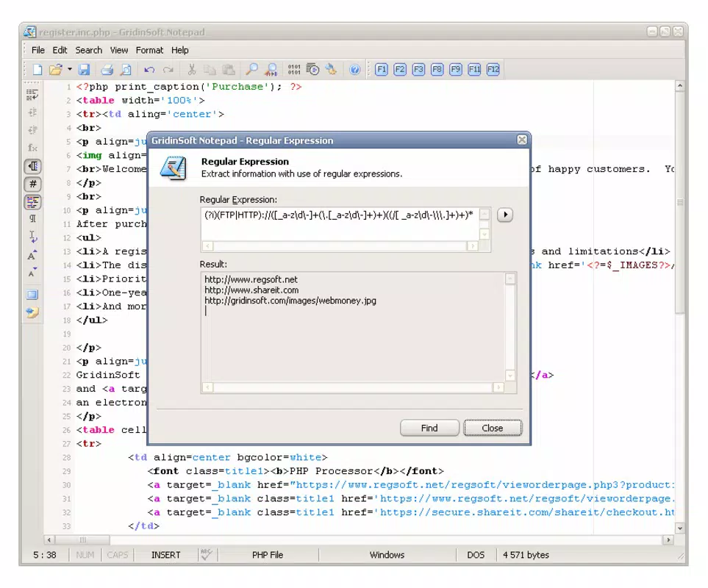Image resolution: width=708 pixels, height=588 pixels.
Task: Click the fx function icon in sidebar
Action: pyautogui.click(x=32, y=148)
